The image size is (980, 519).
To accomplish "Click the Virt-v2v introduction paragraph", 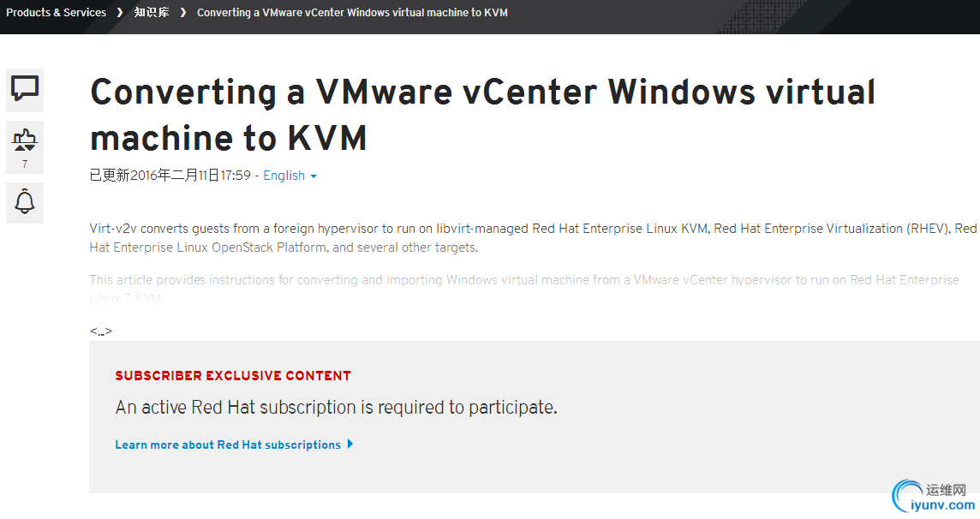I will tap(533, 238).
